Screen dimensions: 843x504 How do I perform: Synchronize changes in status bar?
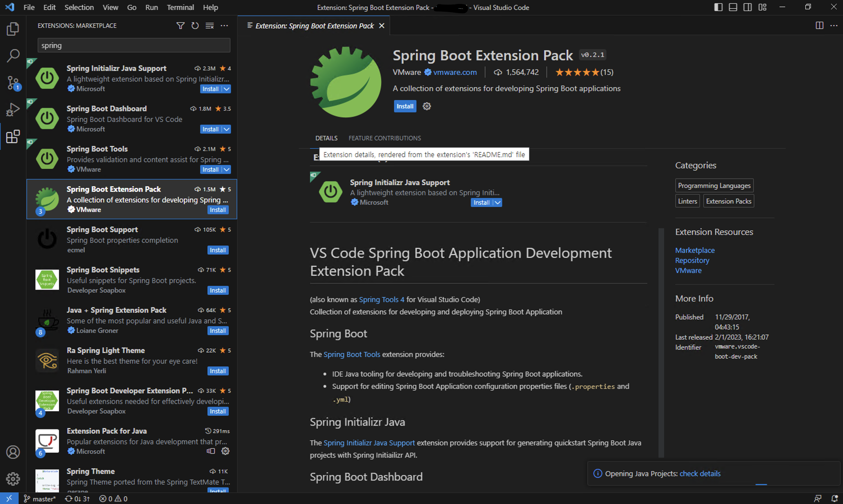pos(77,498)
